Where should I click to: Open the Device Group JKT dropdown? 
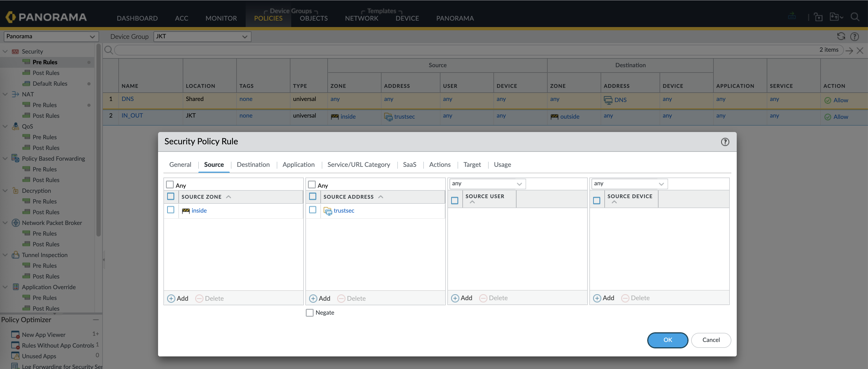[202, 36]
